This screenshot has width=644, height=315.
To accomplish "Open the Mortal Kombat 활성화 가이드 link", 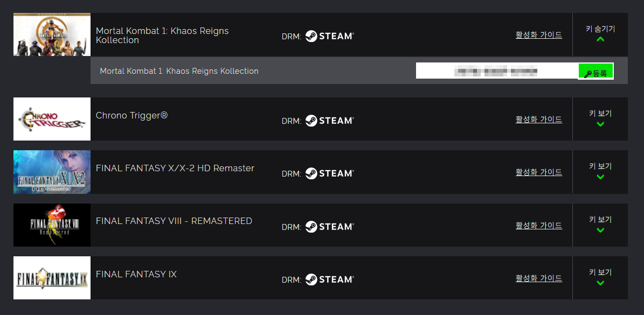I will (538, 35).
